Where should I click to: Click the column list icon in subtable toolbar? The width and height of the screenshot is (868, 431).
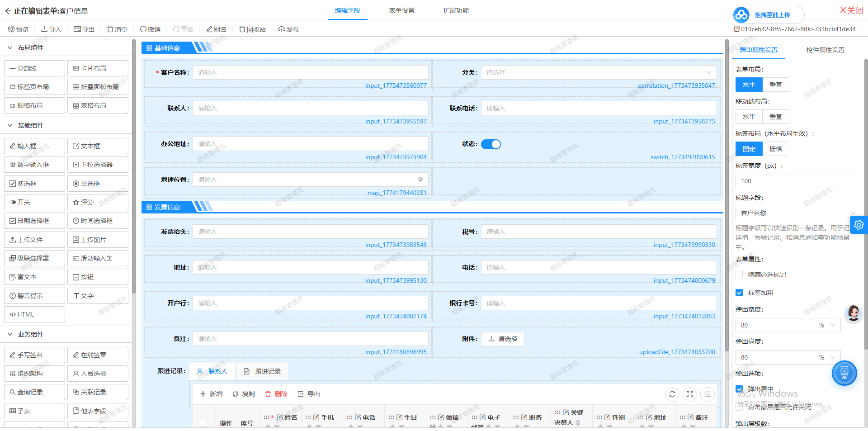click(708, 394)
